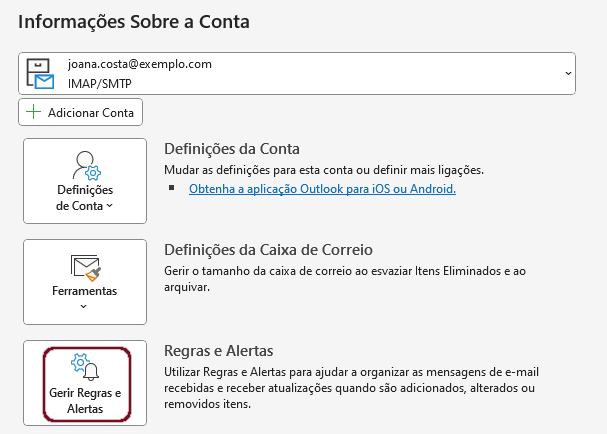Click the green plus icon on Adicionar Conta

coord(33,112)
